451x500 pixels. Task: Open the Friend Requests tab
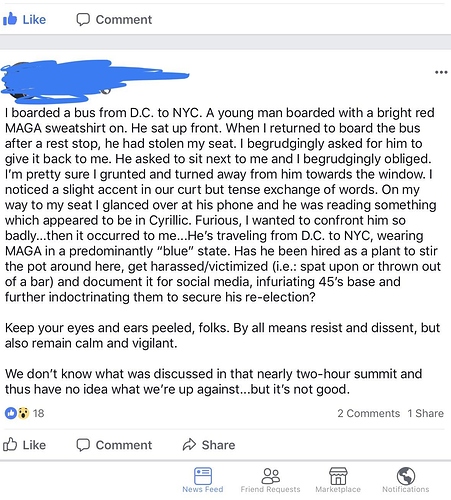tap(270, 480)
